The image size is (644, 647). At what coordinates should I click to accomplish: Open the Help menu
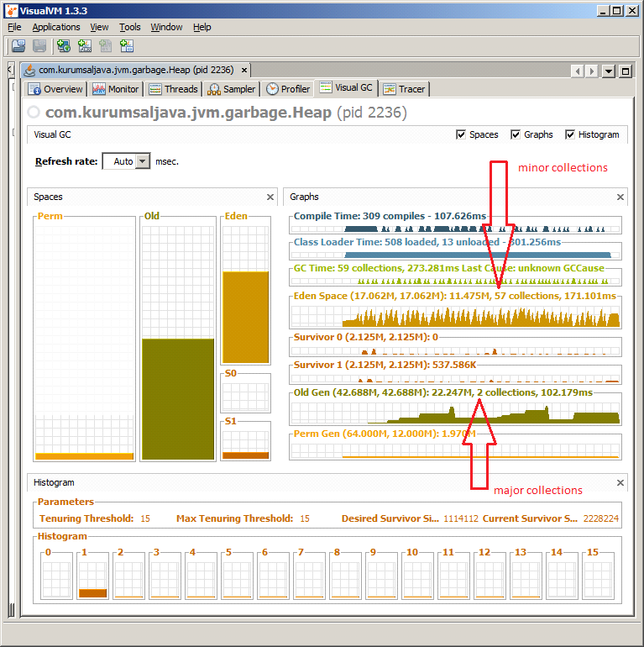[202, 27]
